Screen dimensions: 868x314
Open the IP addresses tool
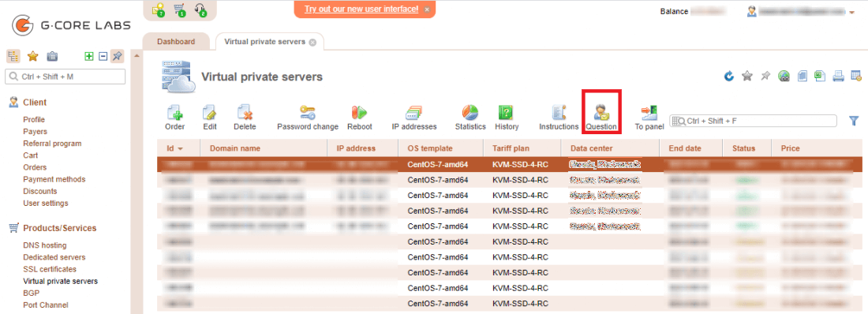[x=414, y=118]
